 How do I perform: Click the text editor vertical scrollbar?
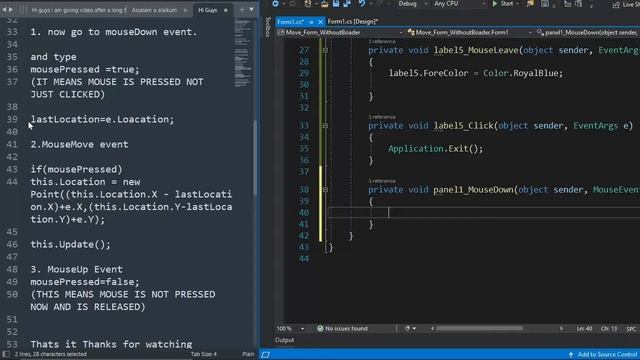pyautogui.click(x=256, y=158)
